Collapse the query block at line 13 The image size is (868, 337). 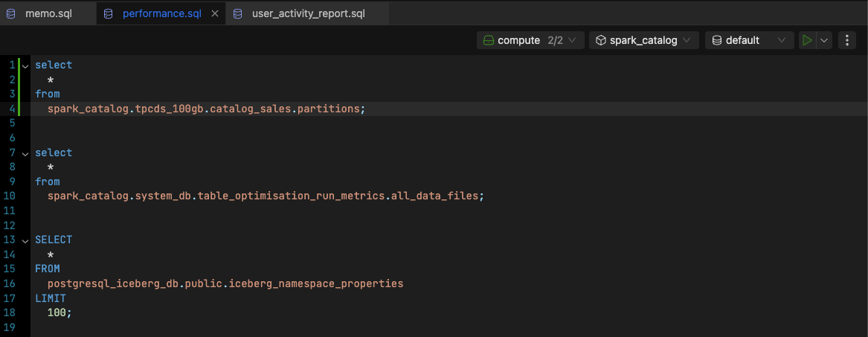coord(25,240)
